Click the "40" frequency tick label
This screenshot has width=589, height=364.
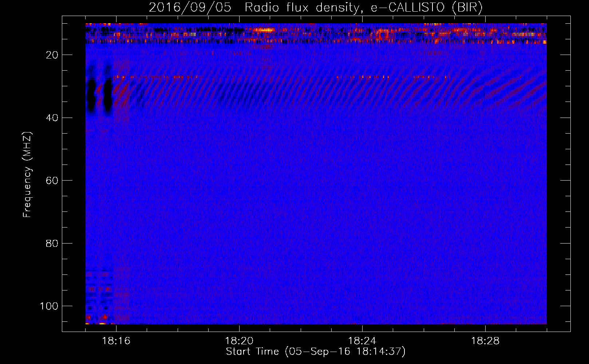point(52,118)
